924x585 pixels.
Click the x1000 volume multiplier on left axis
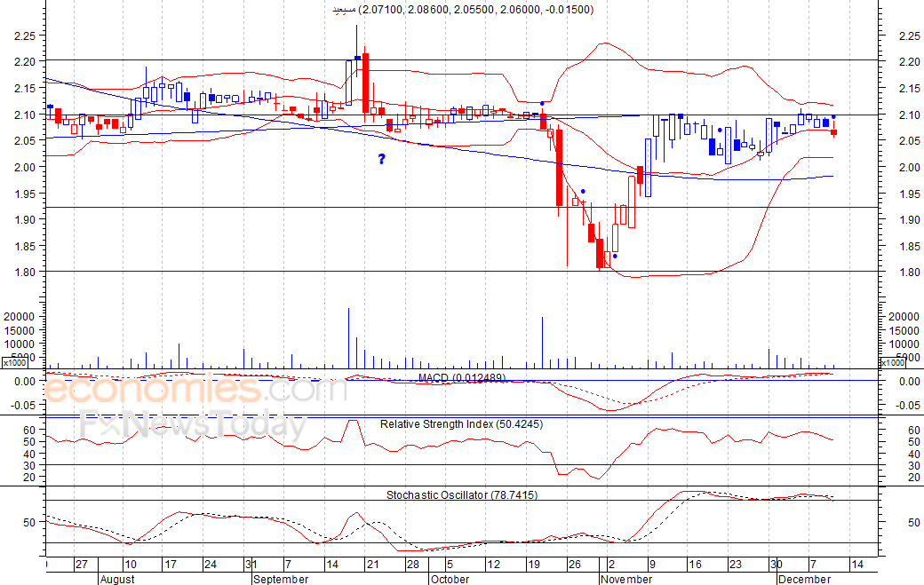point(13,363)
